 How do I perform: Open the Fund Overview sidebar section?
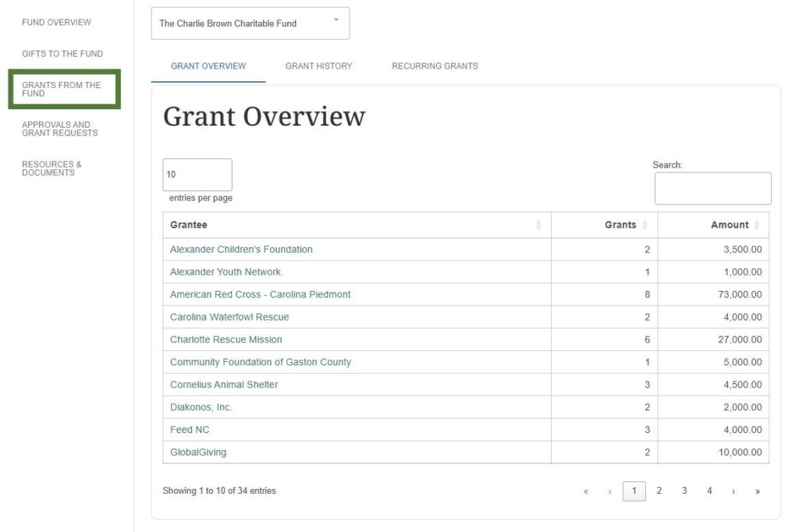[x=56, y=23]
